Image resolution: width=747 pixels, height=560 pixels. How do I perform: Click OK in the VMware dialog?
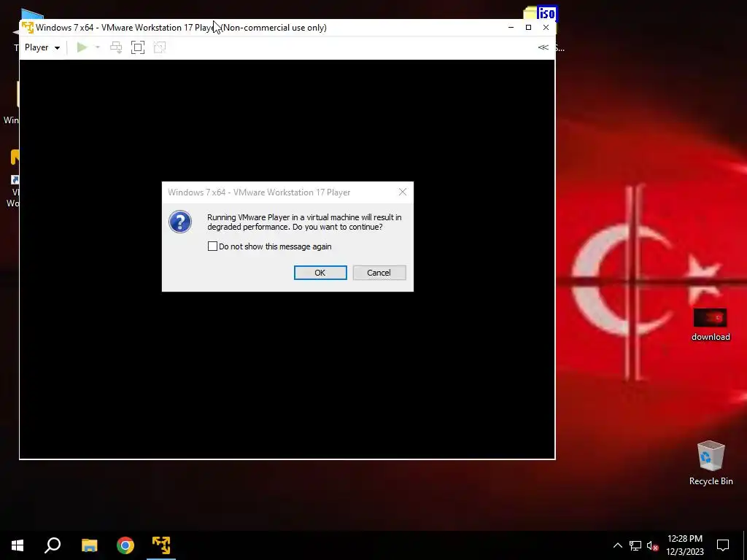pyautogui.click(x=320, y=273)
